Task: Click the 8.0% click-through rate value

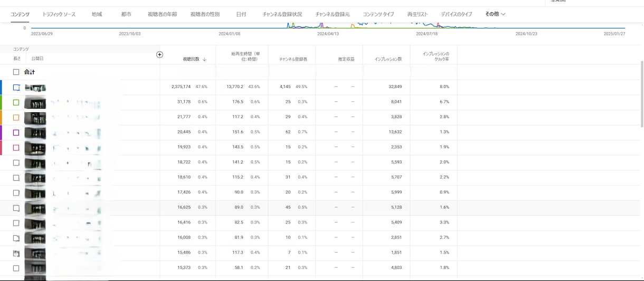Action: coord(444,86)
